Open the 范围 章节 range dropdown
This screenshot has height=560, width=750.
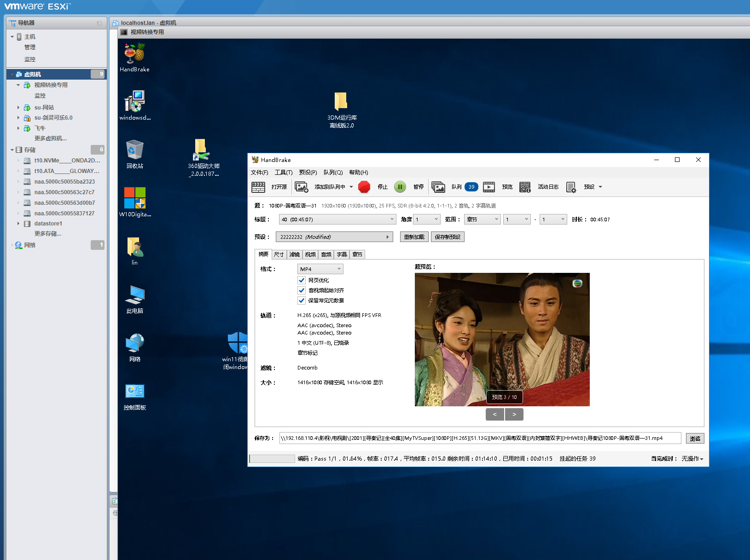[482, 219]
